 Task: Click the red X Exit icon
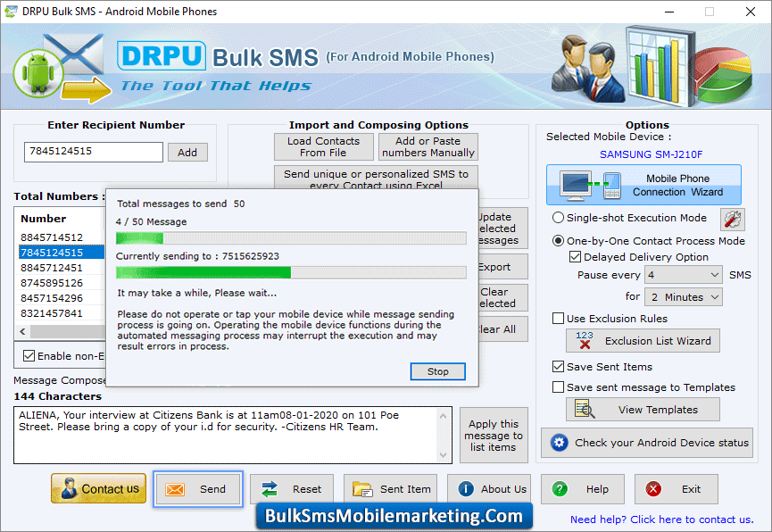tap(653, 489)
